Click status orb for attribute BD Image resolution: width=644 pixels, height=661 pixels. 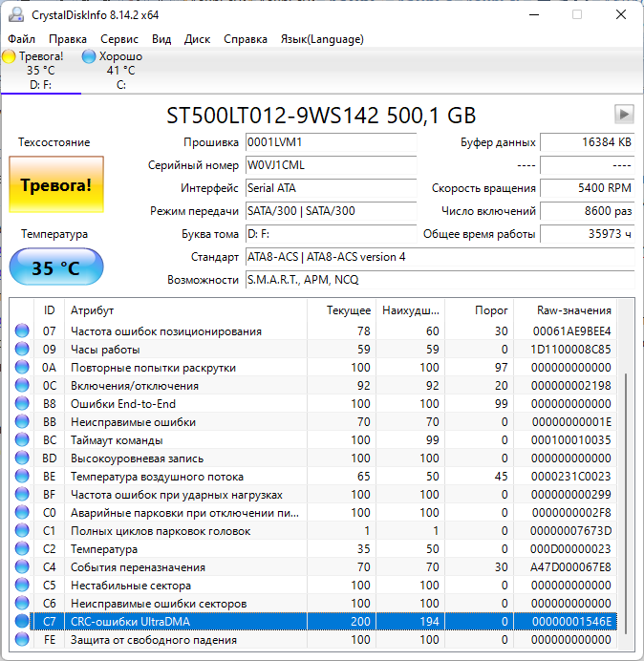pyautogui.click(x=22, y=458)
